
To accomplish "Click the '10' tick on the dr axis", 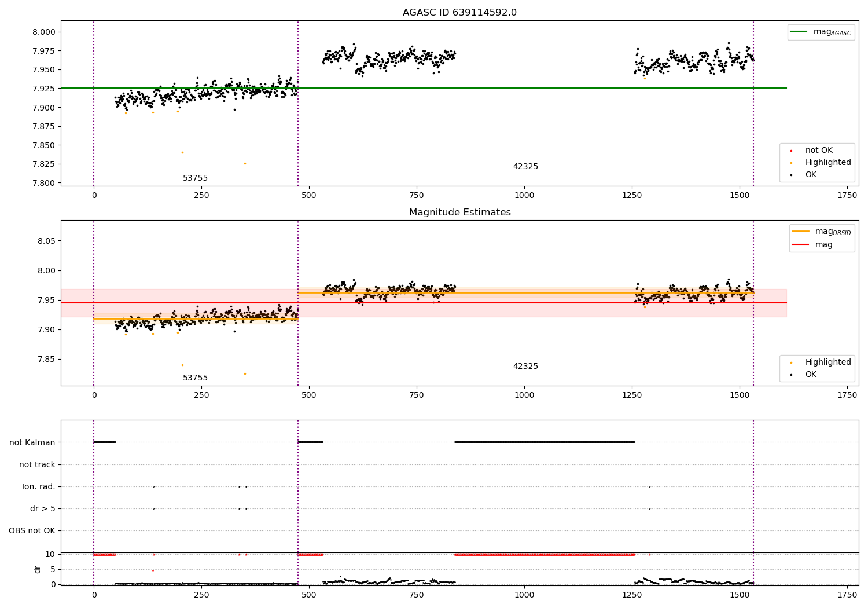I will [x=50, y=554].
